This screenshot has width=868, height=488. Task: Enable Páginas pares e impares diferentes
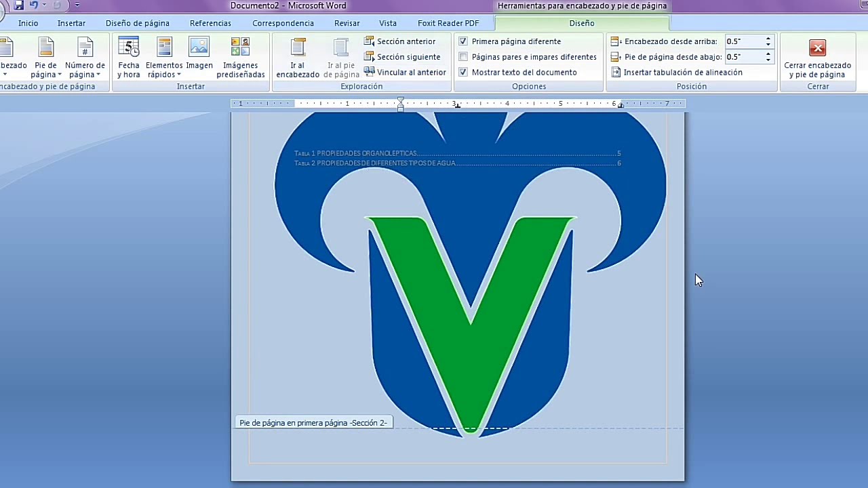[x=463, y=57]
